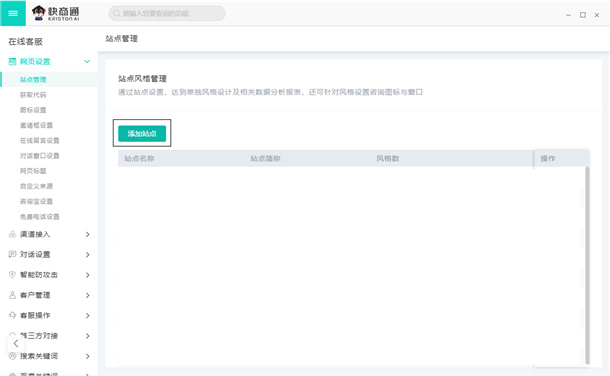Open 获取代码 submenu item

33,95
